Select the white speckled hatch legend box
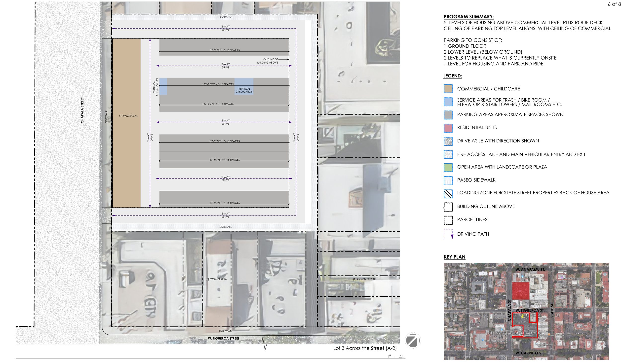Screen dimensions: 621x364 tap(448, 154)
